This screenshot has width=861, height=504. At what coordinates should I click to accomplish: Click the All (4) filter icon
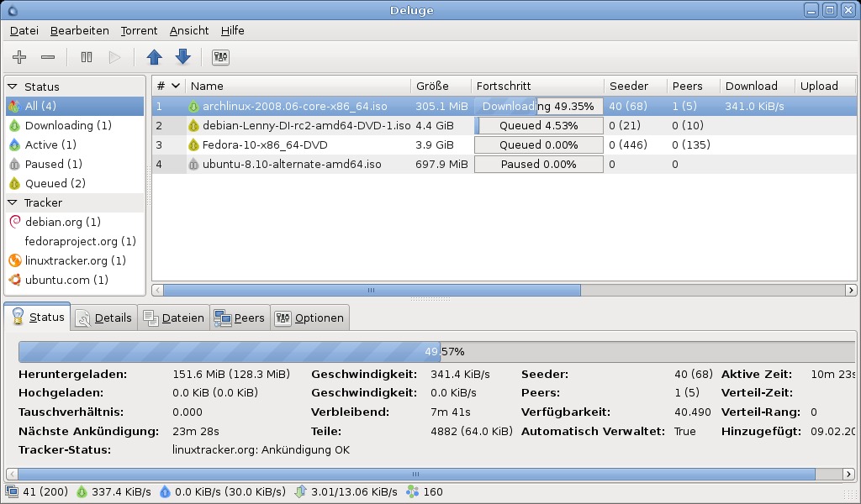tap(15, 106)
